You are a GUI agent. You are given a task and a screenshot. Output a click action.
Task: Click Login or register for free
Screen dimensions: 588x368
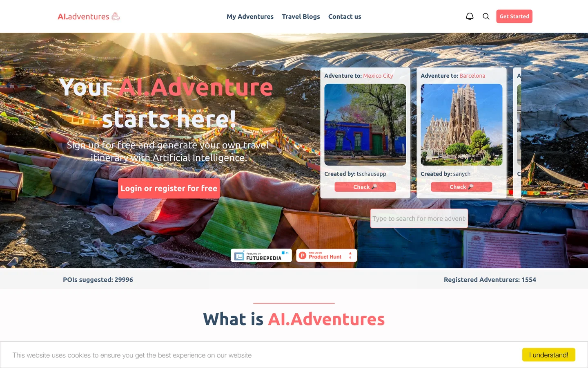click(169, 188)
